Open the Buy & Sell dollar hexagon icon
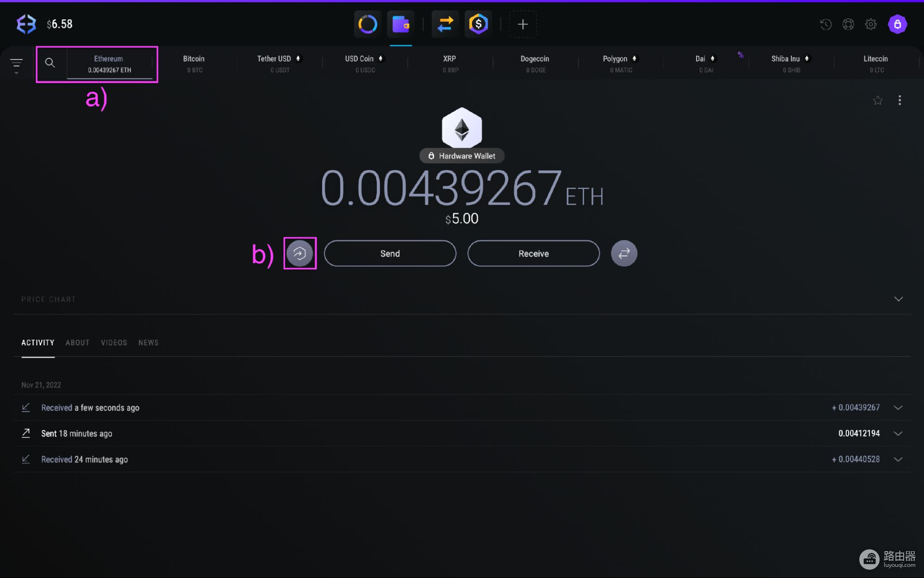This screenshot has height=578, width=924. tap(478, 24)
